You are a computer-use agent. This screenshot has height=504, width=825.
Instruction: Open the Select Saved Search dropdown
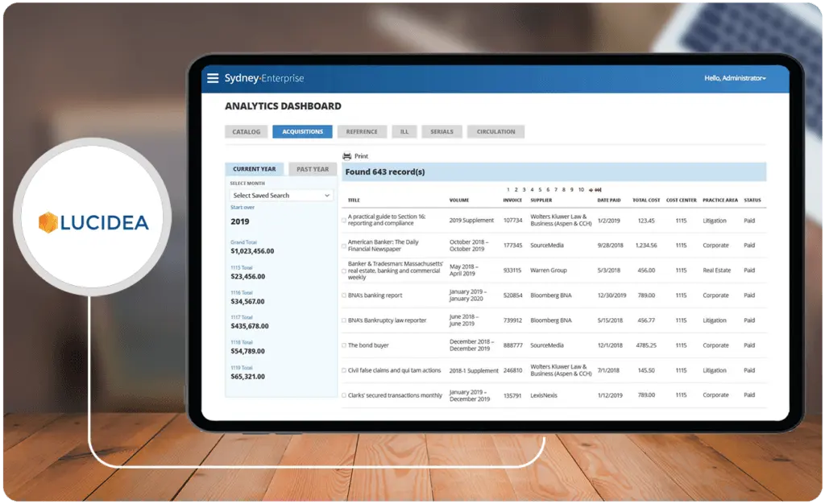281,196
